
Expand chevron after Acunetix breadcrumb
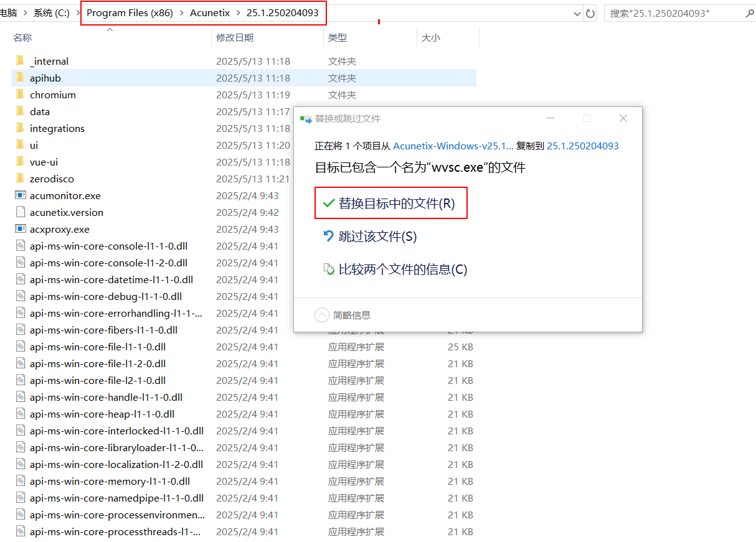[x=239, y=13]
